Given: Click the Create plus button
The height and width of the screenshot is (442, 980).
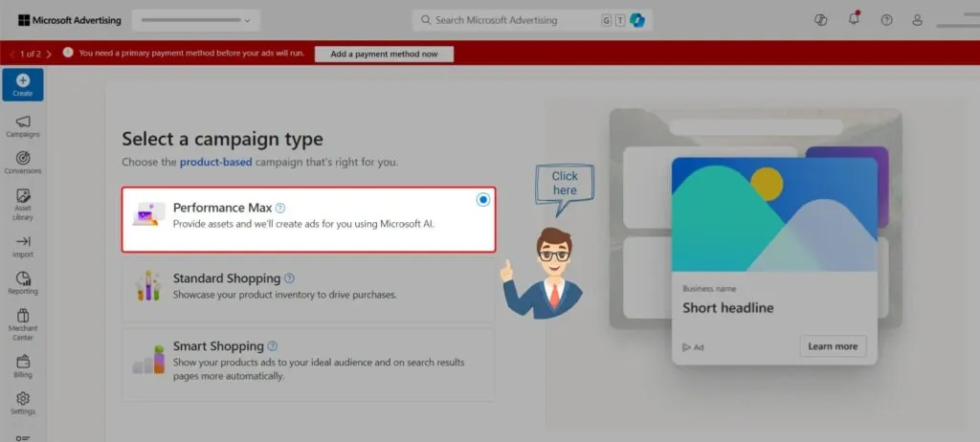Looking at the screenshot, I should tap(23, 84).
